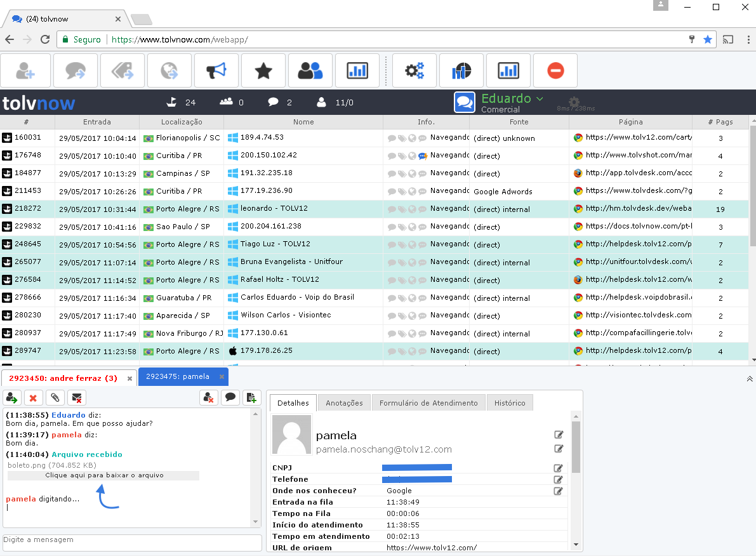Attach a file with the paperclip icon
Screen dimensions: 756x556
pyautogui.click(x=55, y=398)
